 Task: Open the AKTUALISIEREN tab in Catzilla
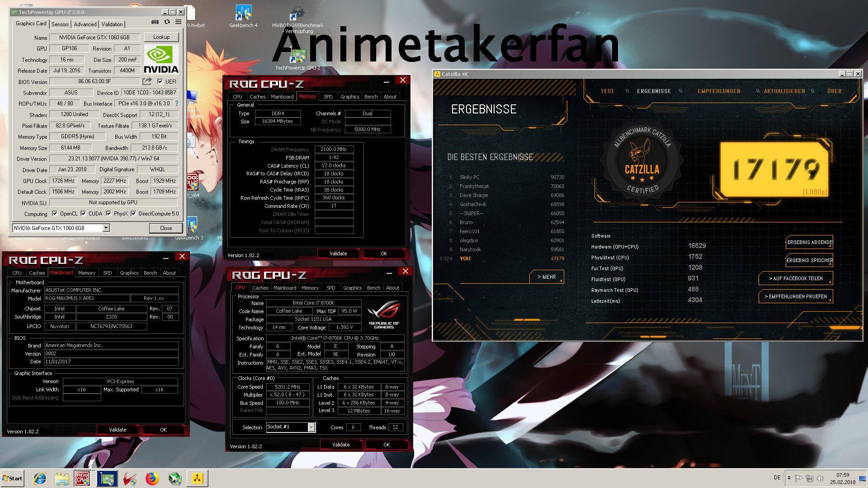784,91
